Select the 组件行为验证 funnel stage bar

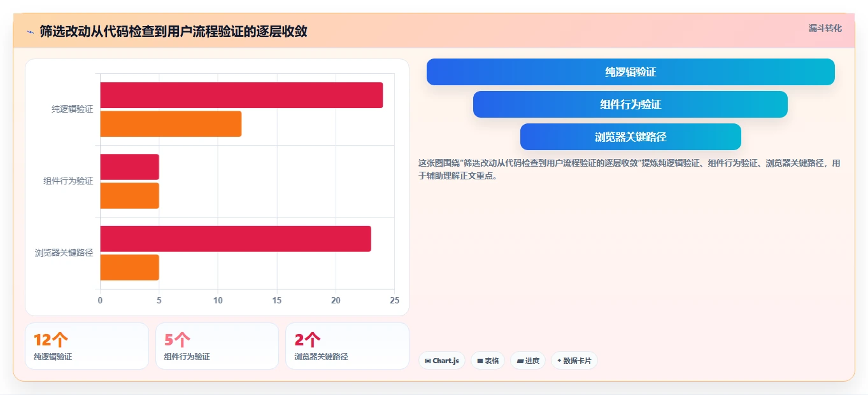[x=630, y=104]
